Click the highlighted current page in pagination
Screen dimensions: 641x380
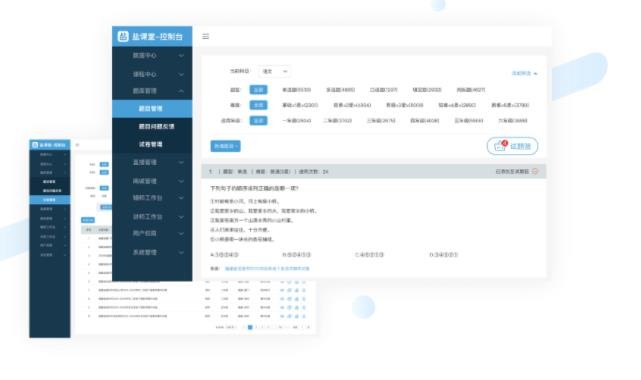(250, 327)
